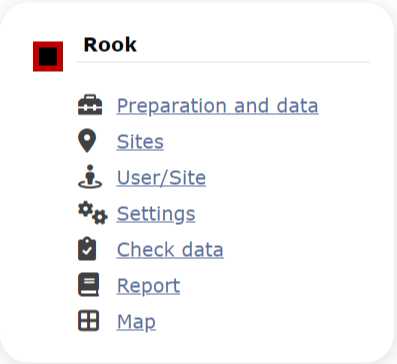Click the double gears Settings icon
This screenshot has width=397, height=364.
[93, 213]
